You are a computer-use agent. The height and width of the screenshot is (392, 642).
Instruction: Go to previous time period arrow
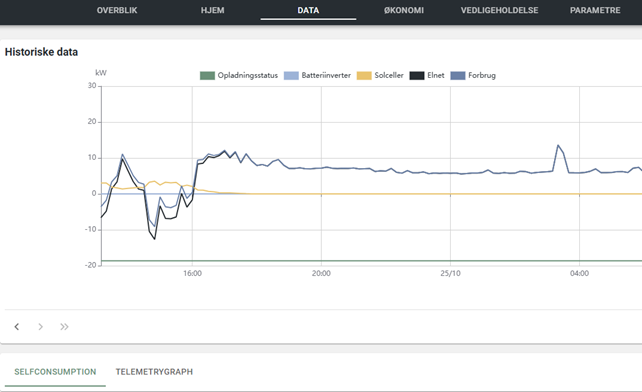pyautogui.click(x=17, y=326)
